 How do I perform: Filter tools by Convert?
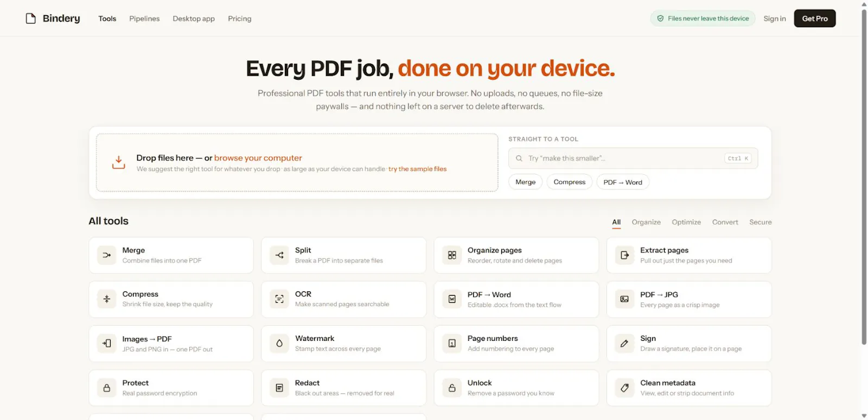pyautogui.click(x=725, y=222)
